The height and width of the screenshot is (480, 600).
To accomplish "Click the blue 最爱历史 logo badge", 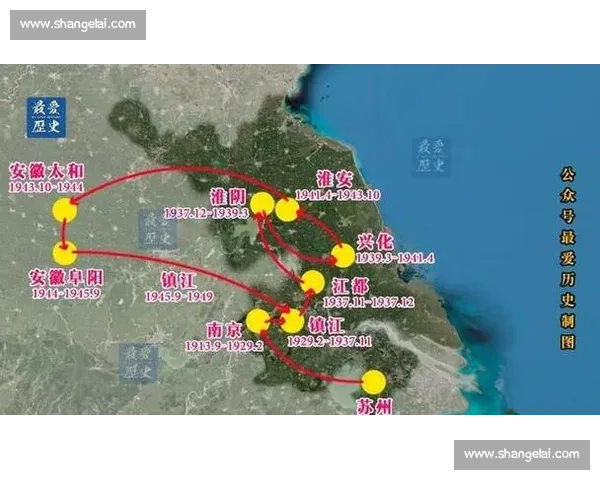I will [46, 118].
